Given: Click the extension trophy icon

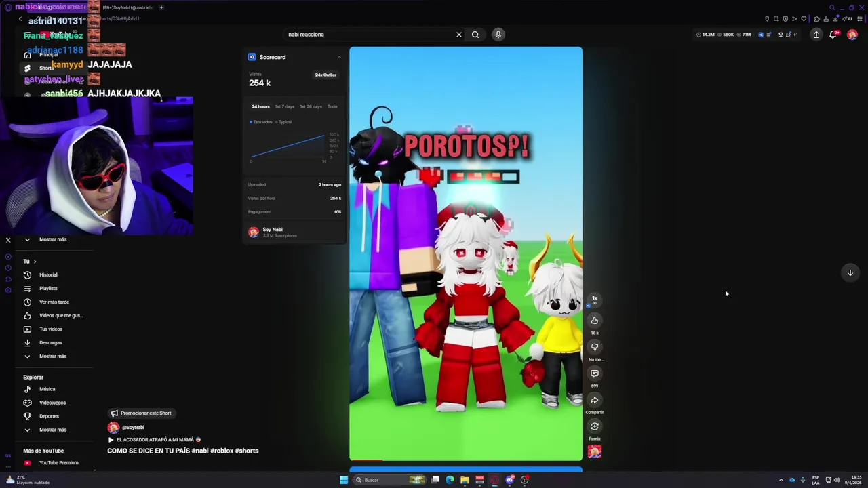Looking at the screenshot, I should coord(781,35).
